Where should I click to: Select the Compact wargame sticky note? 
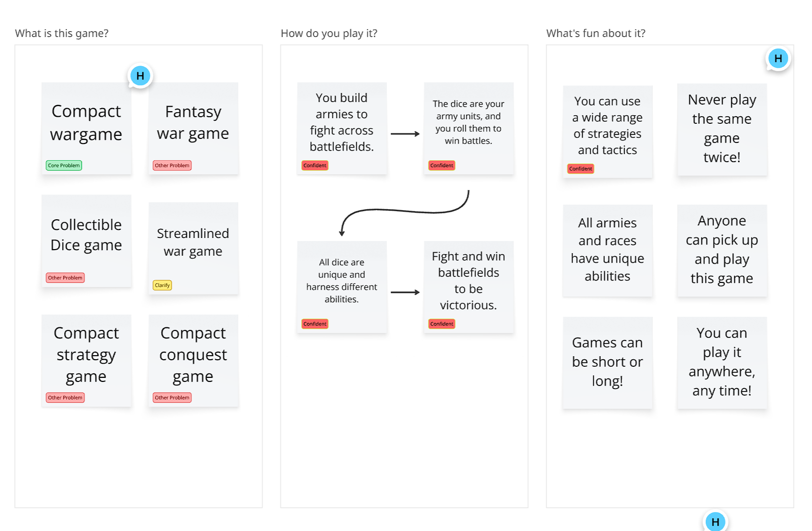(x=86, y=128)
